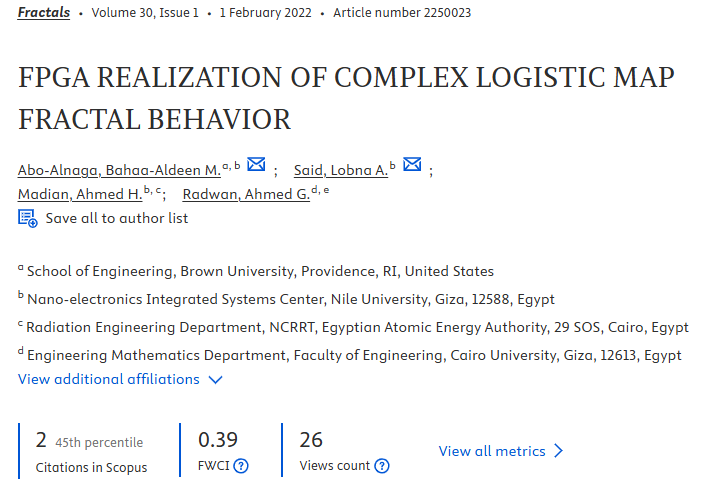Click View additional affiliations link
The image size is (719, 502).
[108, 379]
